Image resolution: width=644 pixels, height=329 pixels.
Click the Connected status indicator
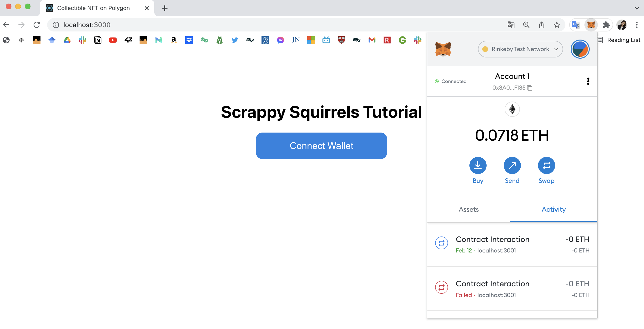[451, 81]
